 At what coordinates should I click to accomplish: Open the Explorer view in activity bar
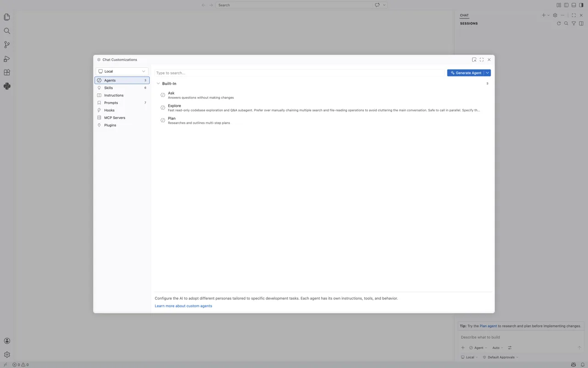pos(7,17)
